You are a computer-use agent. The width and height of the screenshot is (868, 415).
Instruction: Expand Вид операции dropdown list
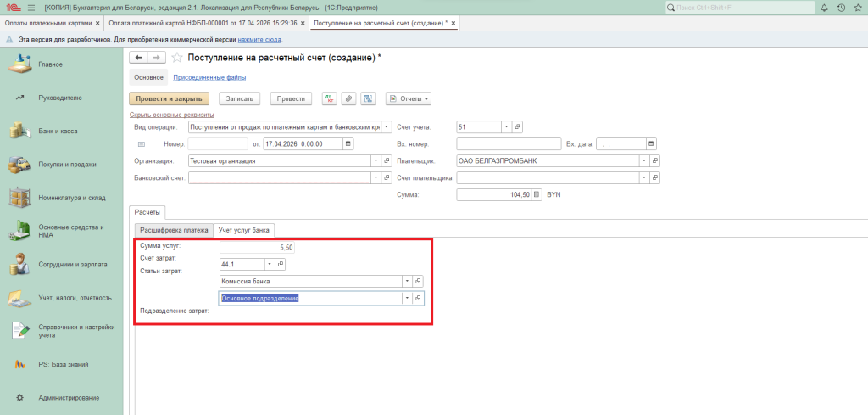(387, 126)
